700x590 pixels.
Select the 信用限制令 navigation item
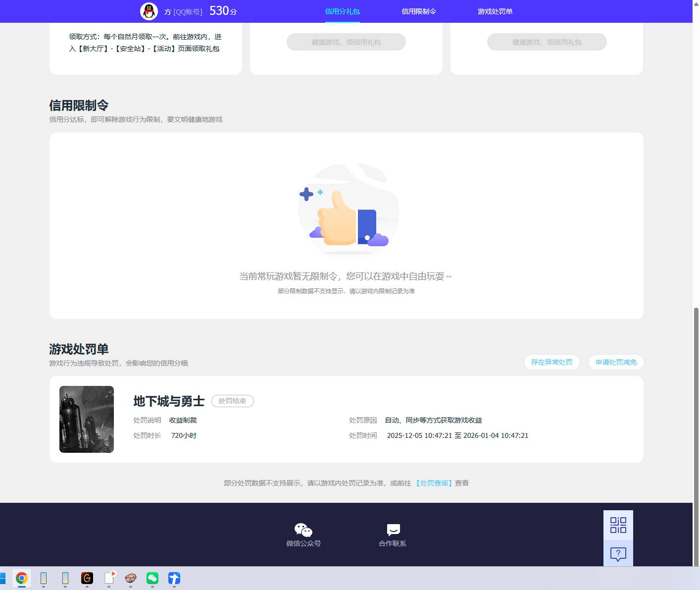419,11
